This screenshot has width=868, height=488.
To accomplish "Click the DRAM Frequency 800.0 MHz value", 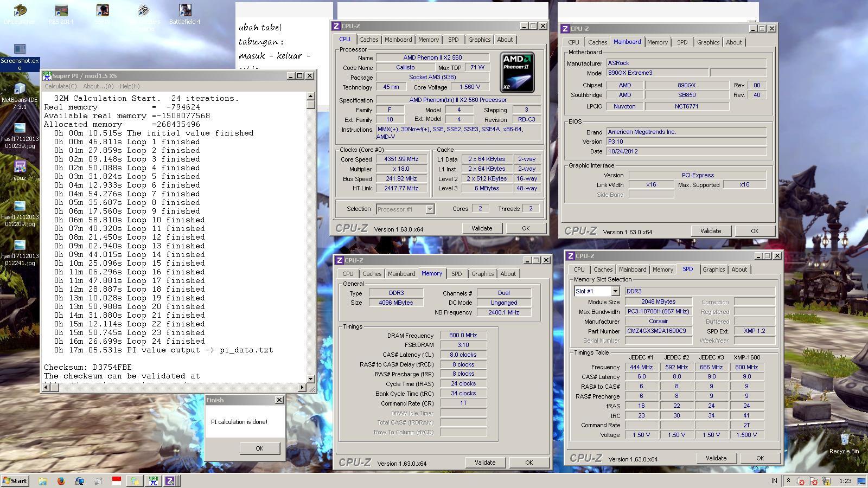I will click(x=463, y=336).
